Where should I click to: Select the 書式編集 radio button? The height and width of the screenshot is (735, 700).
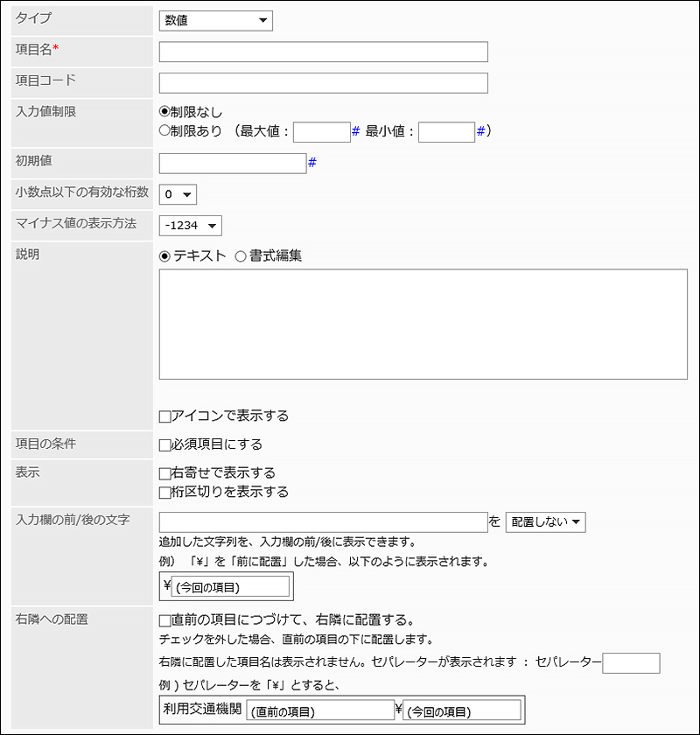tap(241, 256)
